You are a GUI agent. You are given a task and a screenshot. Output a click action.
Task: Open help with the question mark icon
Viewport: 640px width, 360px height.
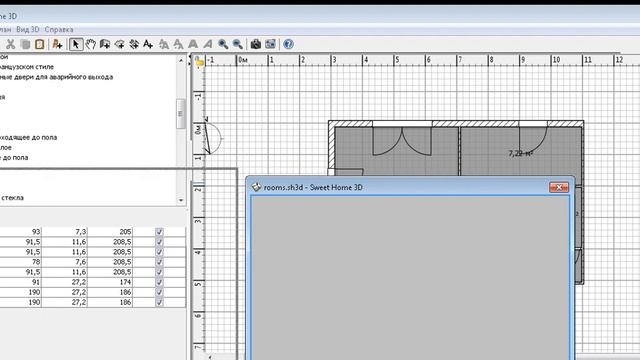(x=288, y=44)
